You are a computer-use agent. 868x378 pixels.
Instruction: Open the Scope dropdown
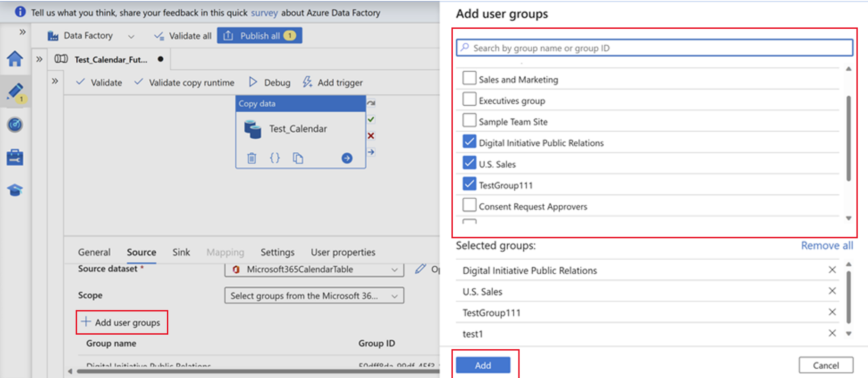(x=394, y=296)
